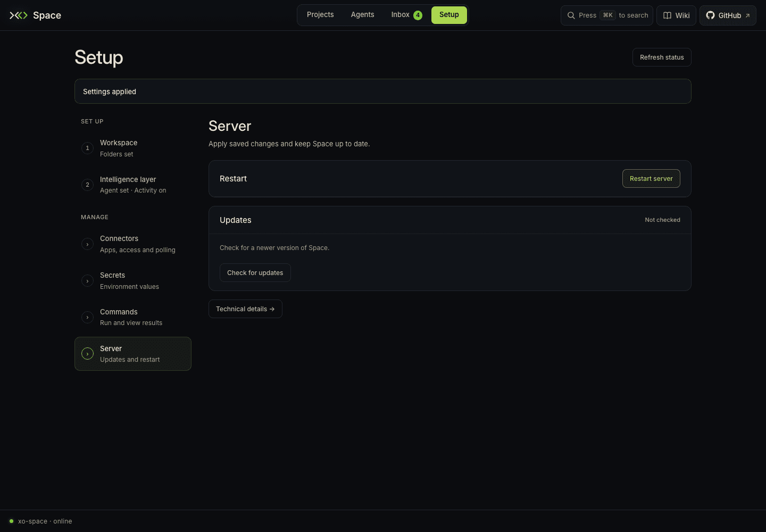The height and width of the screenshot is (532, 766).
Task: Click the Inbox count badge 4
Action: coord(418,15)
